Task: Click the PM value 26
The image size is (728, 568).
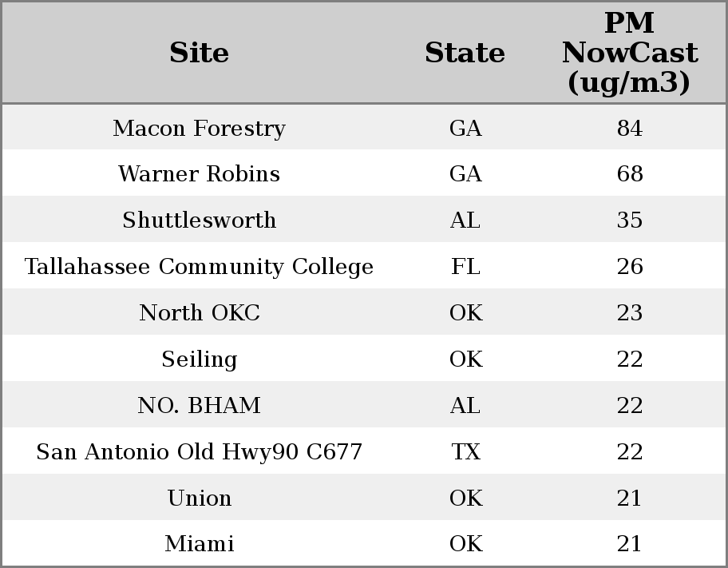Action: tap(629, 267)
